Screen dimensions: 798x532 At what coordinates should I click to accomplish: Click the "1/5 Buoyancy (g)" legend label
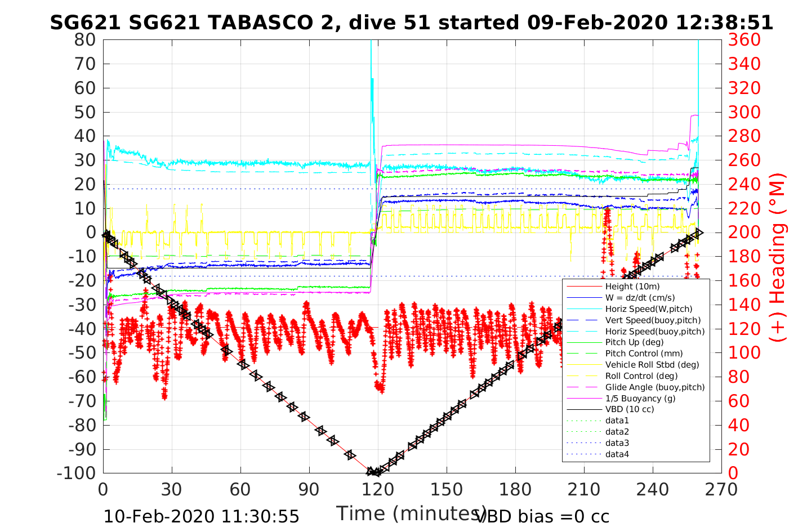640,399
